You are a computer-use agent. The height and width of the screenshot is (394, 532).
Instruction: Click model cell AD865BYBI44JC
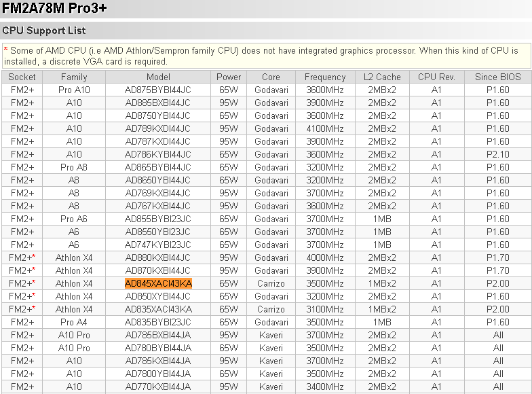pos(158,167)
